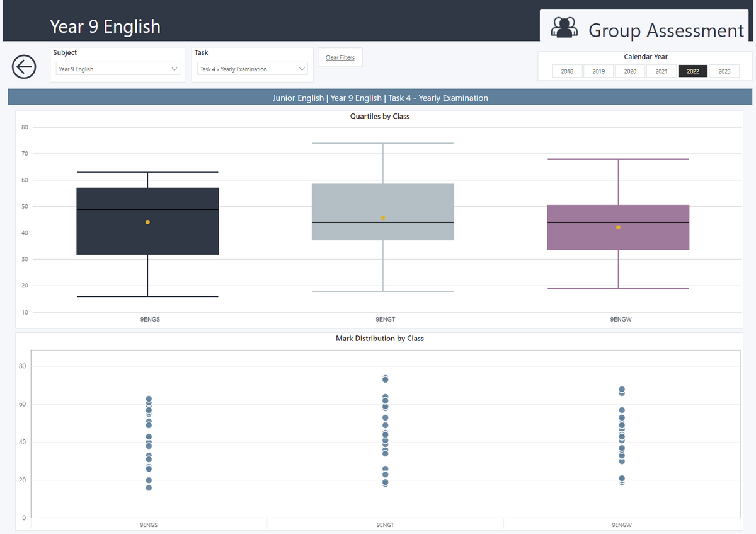
Task: Choose the 2023 calendar year button
Action: [x=724, y=71]
